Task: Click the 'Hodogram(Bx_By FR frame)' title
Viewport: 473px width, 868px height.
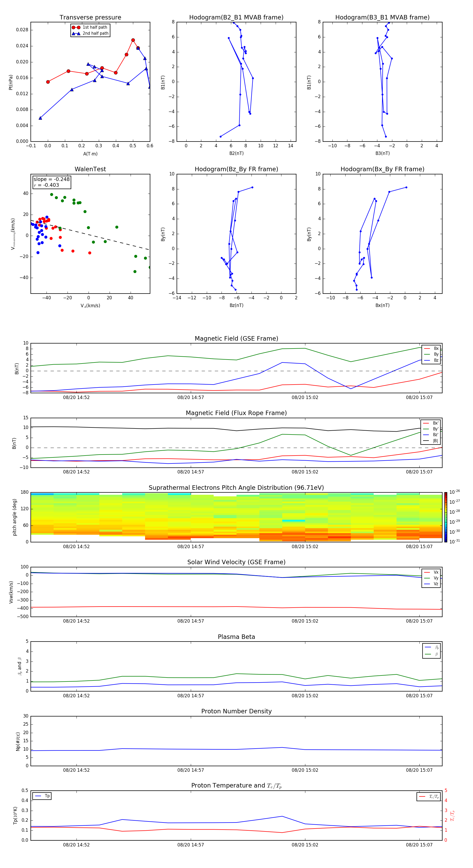Action: coord(382,169)
